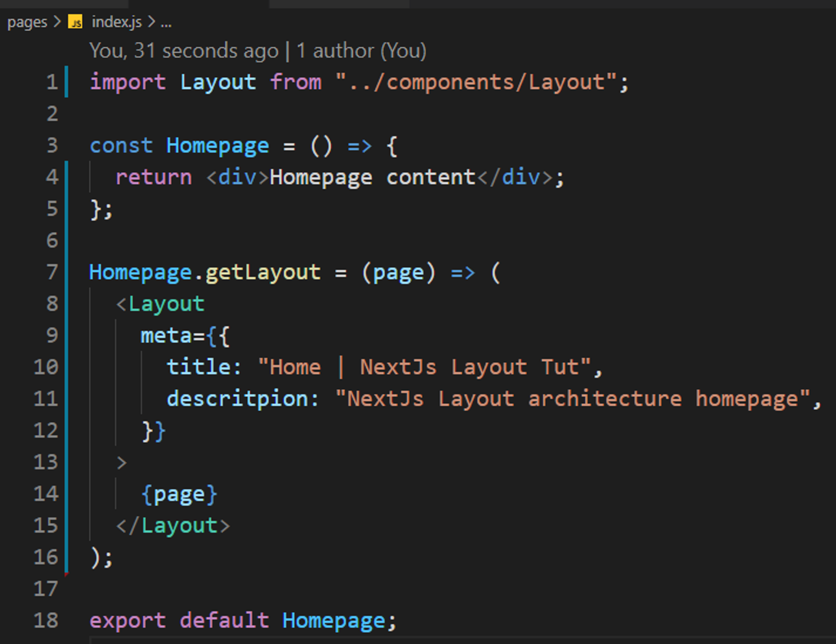Click chevron after index.js breadcrumb
The image size is (836, 644).
151,22
